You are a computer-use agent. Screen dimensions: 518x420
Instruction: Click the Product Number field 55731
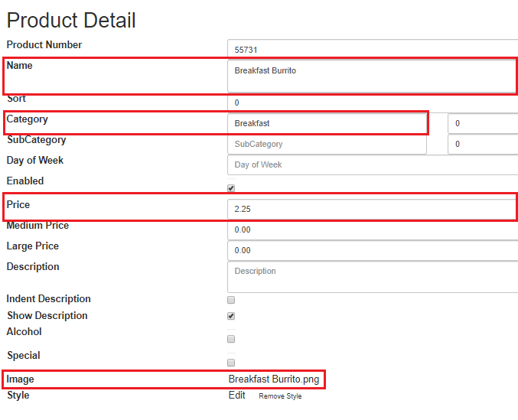click(x=373, y=49)
